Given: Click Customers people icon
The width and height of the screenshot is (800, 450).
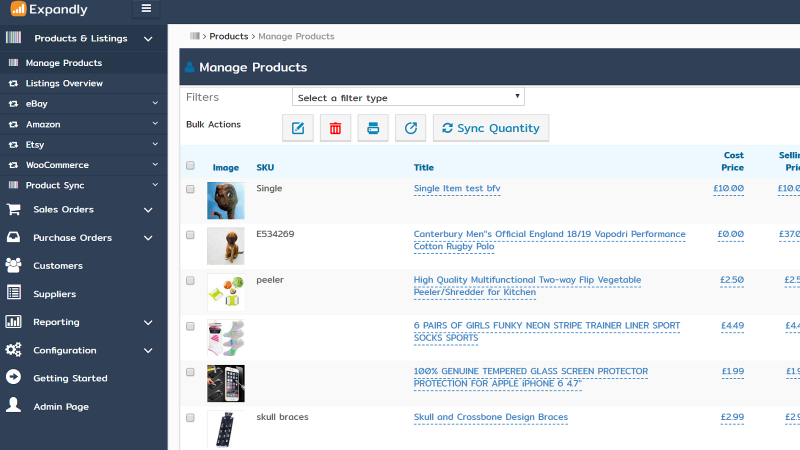Looking at the screenshot, I should (x=14, y=265).
